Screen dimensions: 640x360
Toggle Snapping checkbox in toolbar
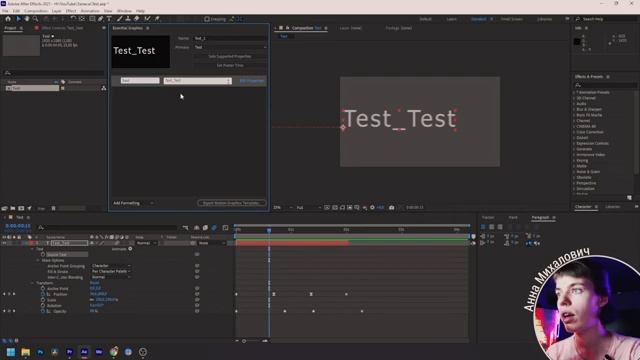point(207,19)
